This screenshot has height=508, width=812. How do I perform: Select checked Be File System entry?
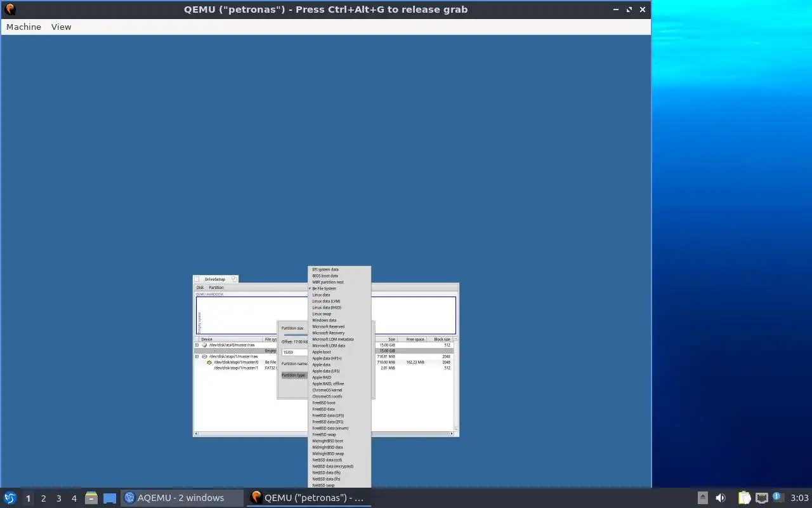tap(339, 288)
